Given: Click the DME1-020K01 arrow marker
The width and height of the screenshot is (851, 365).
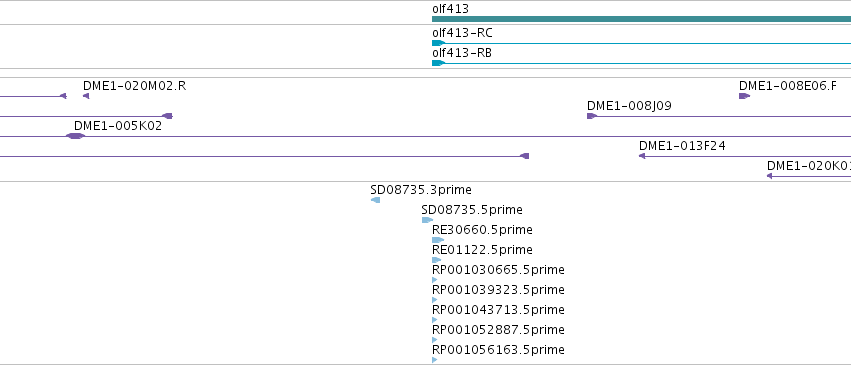Looking at the screenshot, I should coord(770,176).
